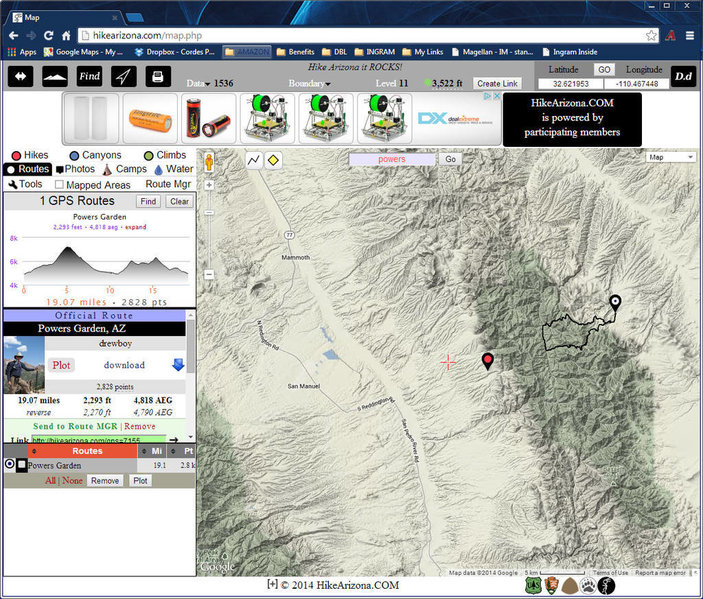The width and height of the screenshot is (703, 599).
Task: Select the Hikes layer radio
Action: [x=16, y=156]
